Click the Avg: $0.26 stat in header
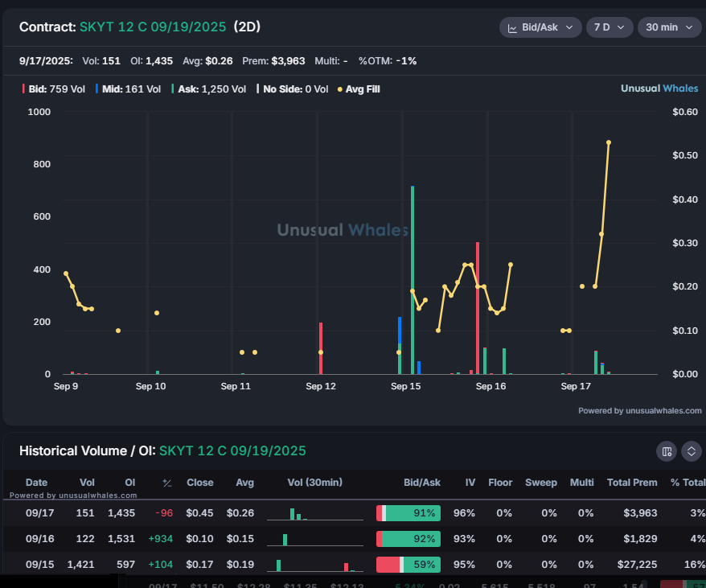Viewport: 706px width, 588px height. 207,61
